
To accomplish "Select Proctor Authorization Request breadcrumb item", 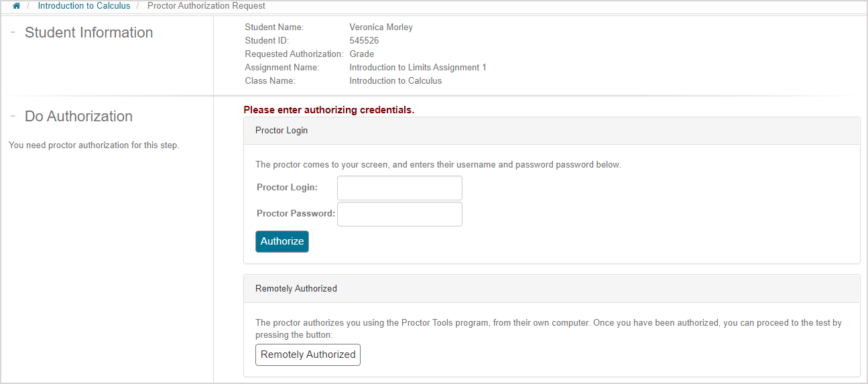I will pos(206,6).
